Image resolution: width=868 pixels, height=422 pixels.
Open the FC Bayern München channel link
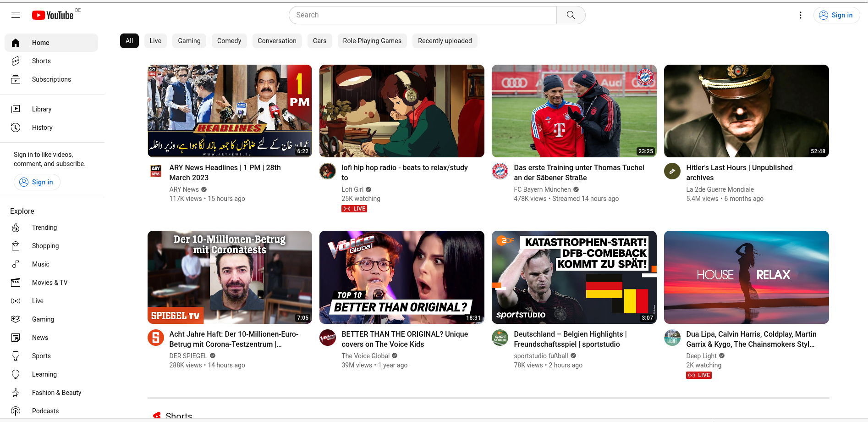542,189
